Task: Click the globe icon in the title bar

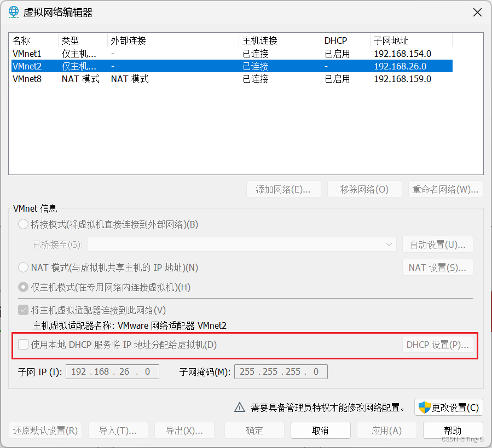Action: pos(13,11)
